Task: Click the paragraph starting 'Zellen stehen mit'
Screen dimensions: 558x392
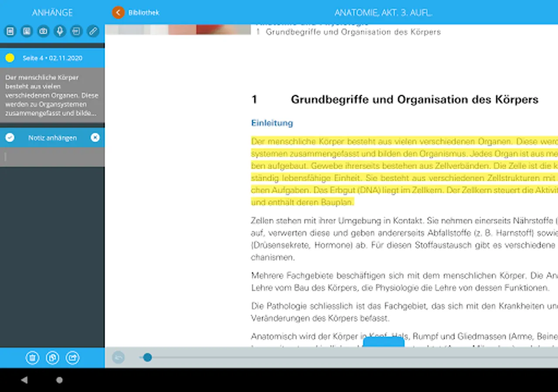Action: [405, 239]
